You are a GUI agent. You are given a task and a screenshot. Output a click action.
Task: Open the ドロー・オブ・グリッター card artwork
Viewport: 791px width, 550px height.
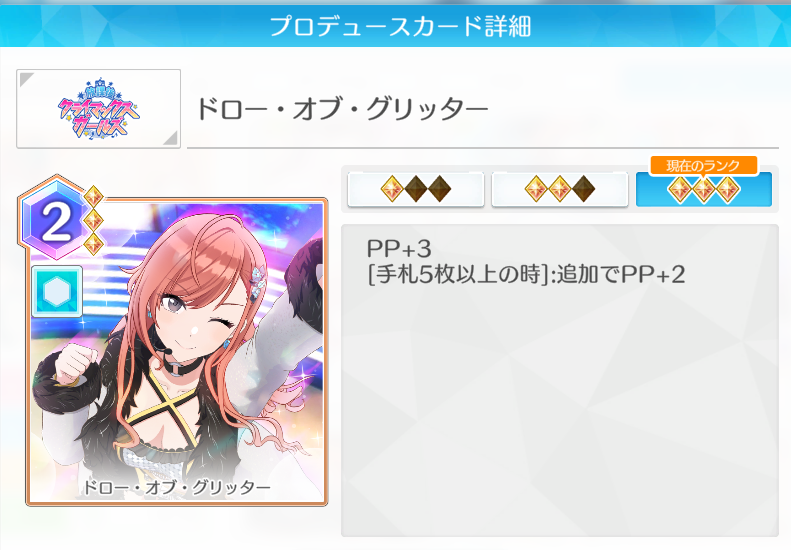(x=177, y=352)
